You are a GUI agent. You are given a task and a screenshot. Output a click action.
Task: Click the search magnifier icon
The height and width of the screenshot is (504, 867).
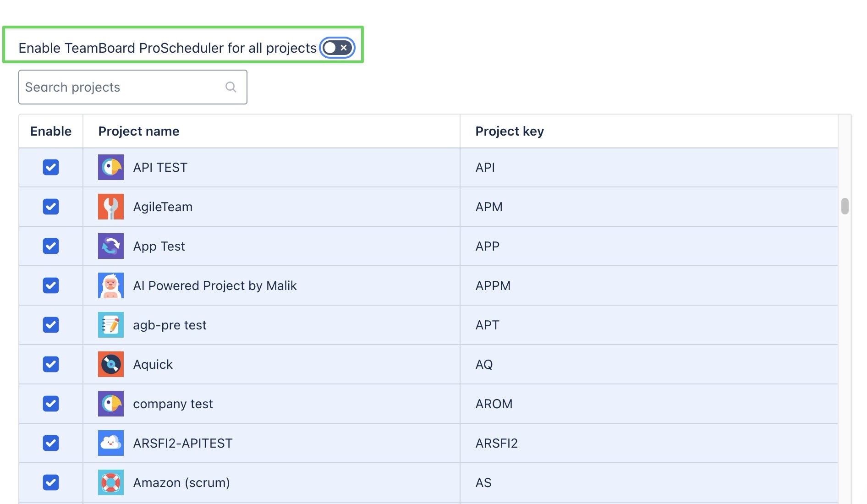tap(231, 87)
